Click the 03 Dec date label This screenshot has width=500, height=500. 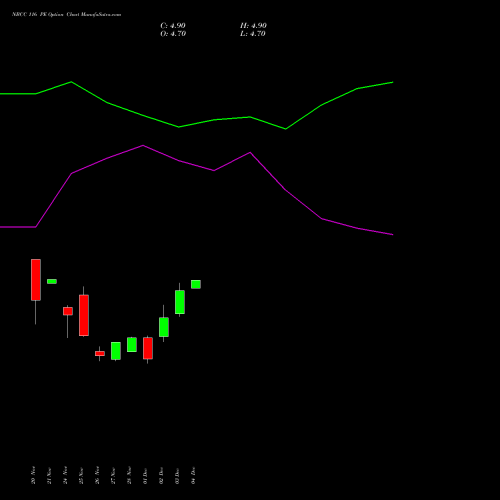coord(177,475)
